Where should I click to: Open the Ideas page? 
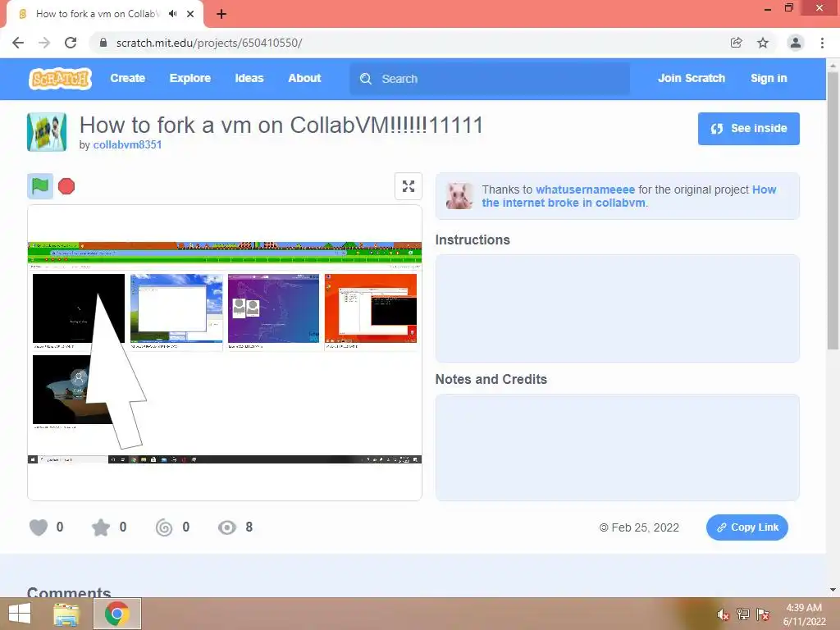[249, 78]
